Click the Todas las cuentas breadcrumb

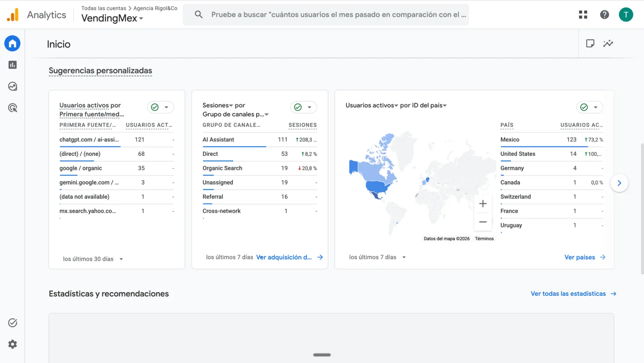103,8
